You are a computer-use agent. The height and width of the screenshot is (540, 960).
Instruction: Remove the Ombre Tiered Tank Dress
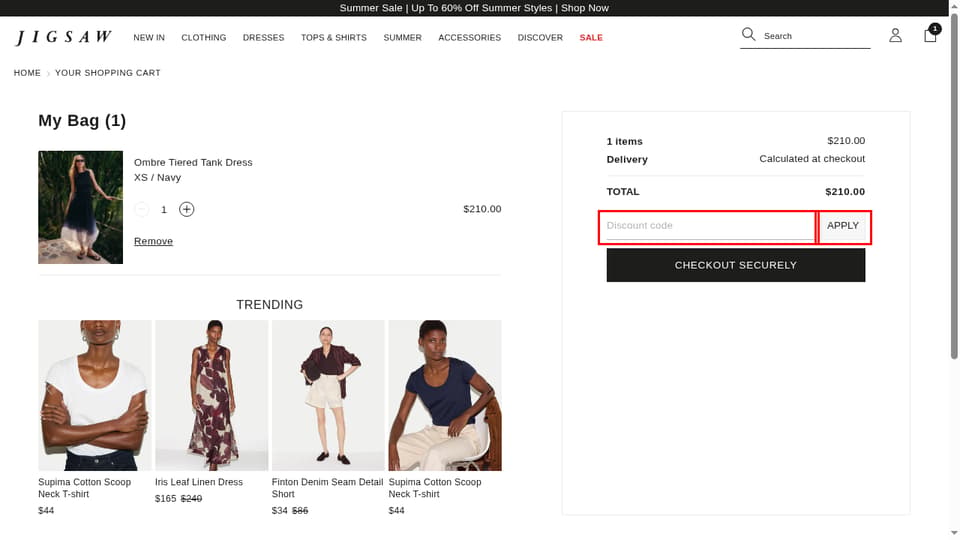coord(153,241)
